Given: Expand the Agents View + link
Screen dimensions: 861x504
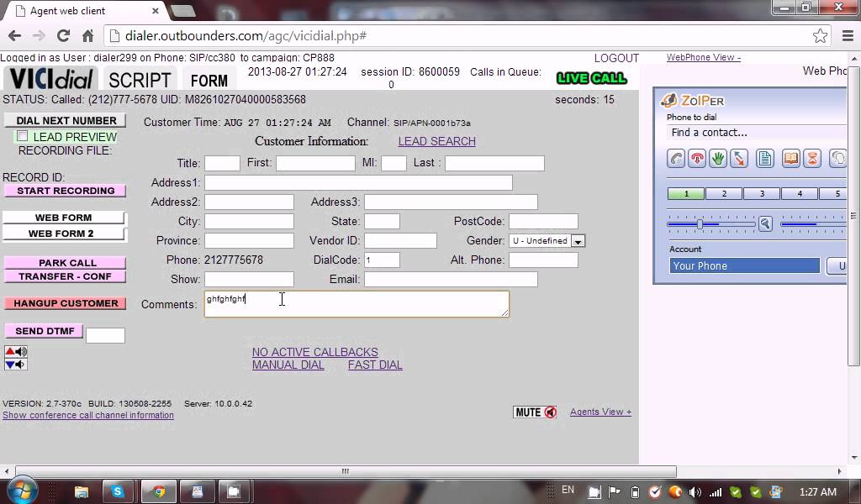Looking at the screenshot, I should [600, 412].
